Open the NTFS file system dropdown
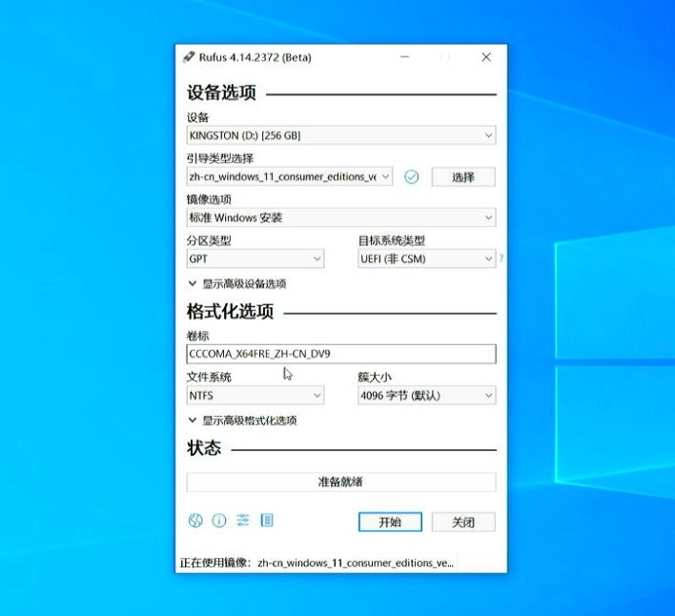The image size is (675, 616). pyautogui.click(x=256, y=395)
